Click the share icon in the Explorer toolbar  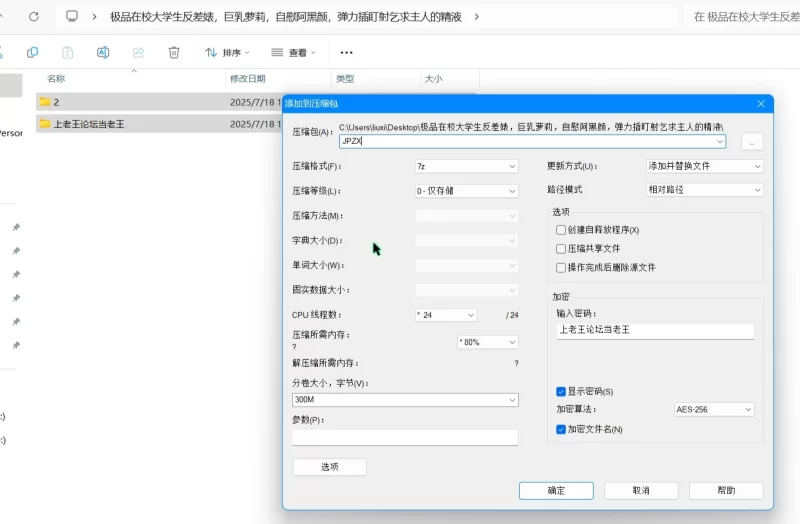pyautogui.click(x=138, y=53)
